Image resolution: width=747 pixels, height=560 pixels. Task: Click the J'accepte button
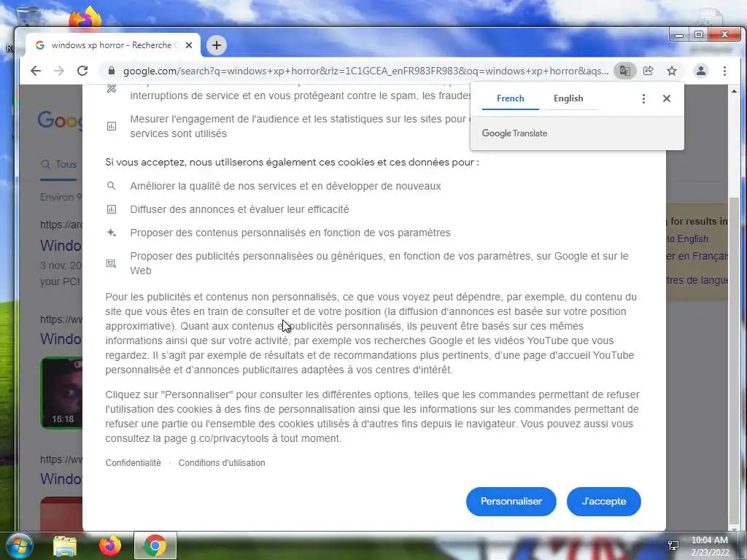tap(603, 502)
